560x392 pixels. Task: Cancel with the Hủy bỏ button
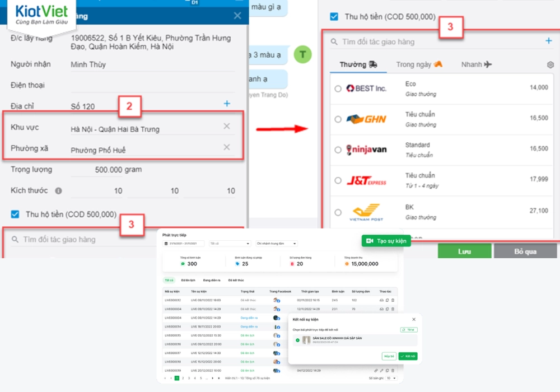tap(389, 356)
